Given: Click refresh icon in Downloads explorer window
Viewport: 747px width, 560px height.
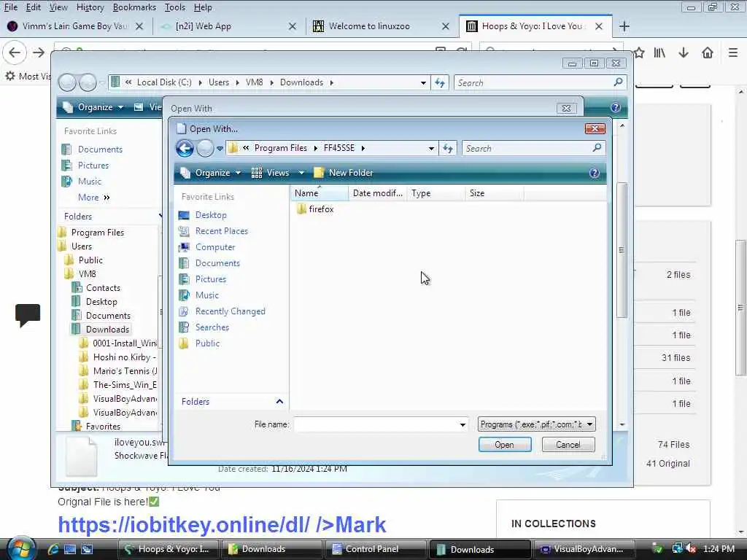Looking at the screenshot, I should pyautogui.click(x=440, y=83).
